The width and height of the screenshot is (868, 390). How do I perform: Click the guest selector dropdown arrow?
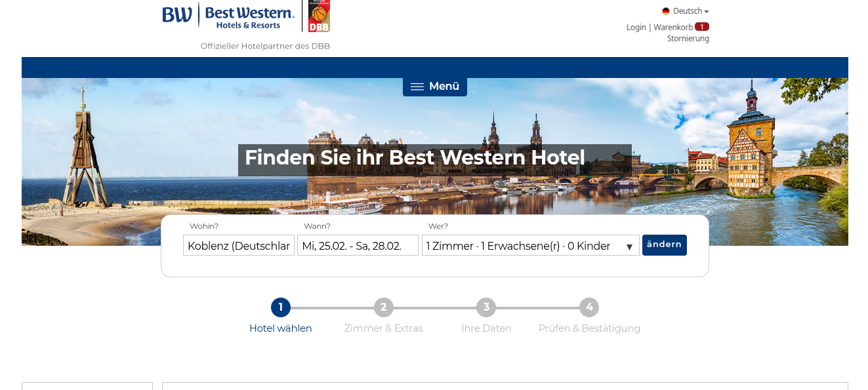point(629,247)
